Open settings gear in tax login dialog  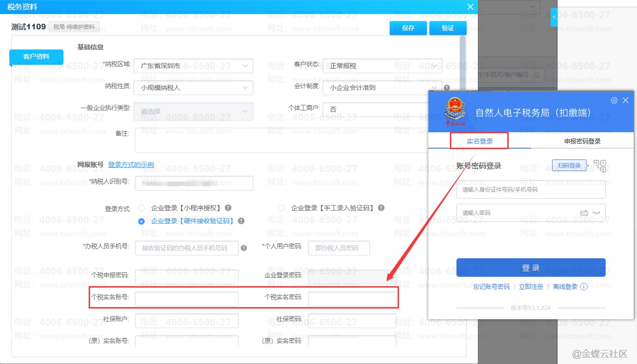614,100
